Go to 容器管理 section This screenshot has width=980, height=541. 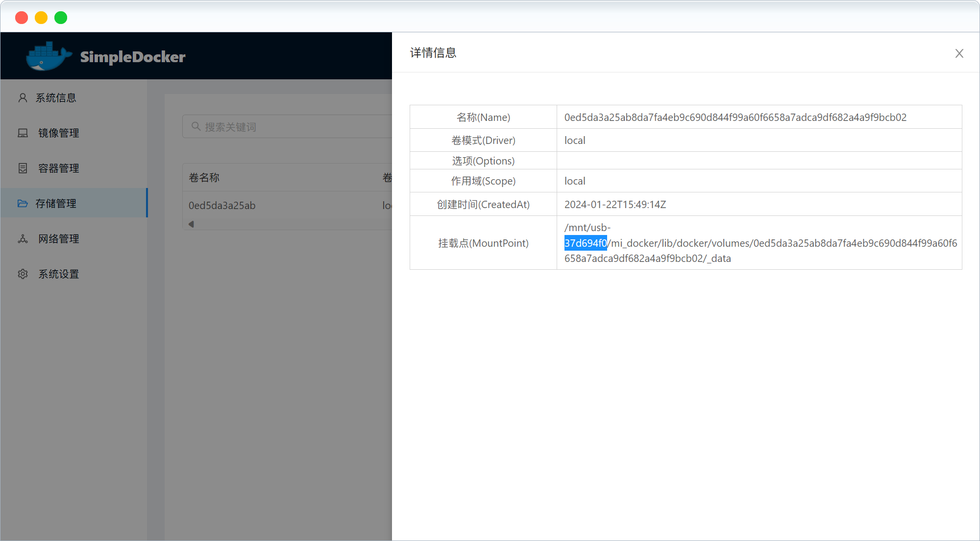(x=59, y=168)
